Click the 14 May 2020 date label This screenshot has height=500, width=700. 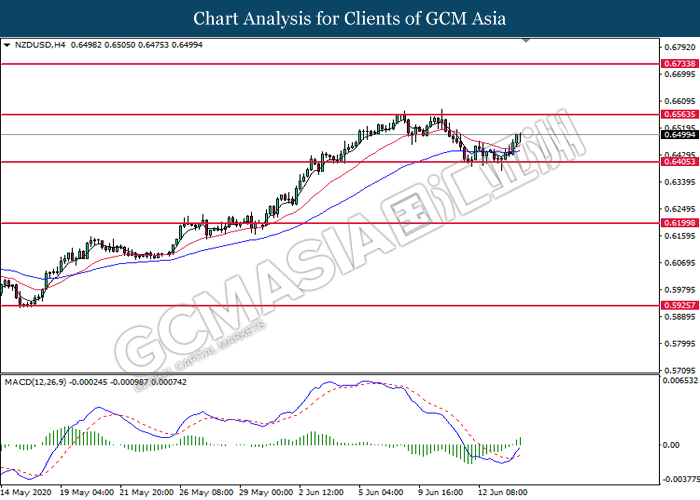pos(26,492)
